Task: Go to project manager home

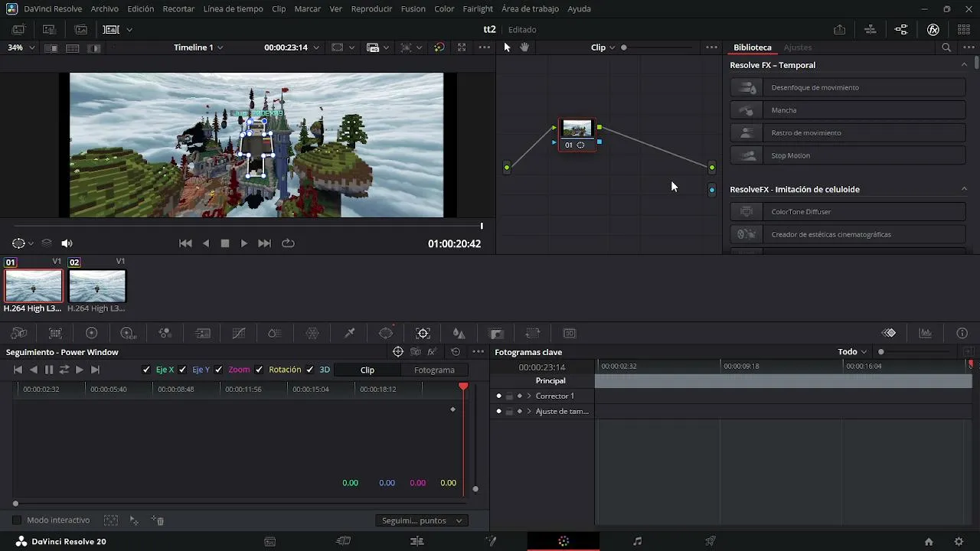Action: pyautogui.click(x=929, y=542)
